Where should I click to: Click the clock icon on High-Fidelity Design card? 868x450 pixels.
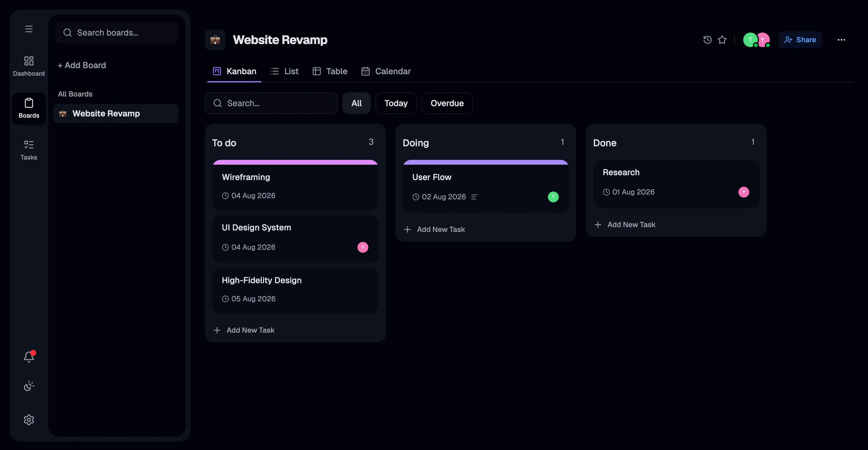click(225, 299)
